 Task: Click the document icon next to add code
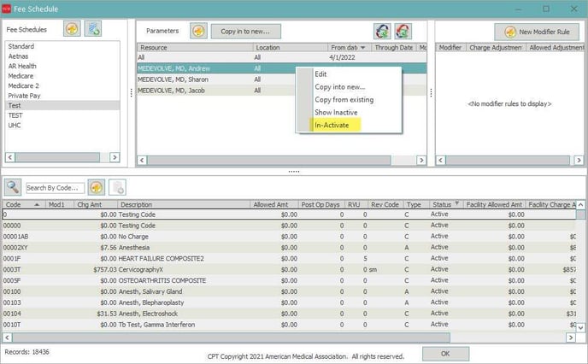[x=118, y=186]
